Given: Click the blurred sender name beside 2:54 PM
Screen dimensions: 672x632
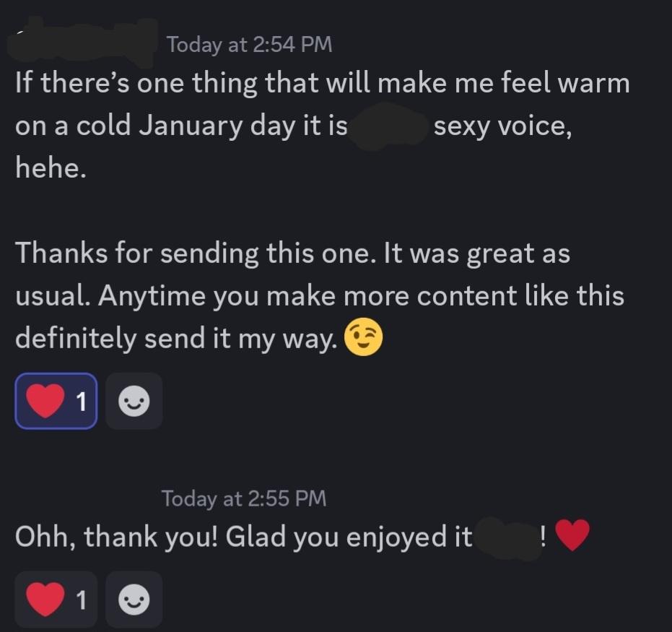Looking at the screenshot, I should click(x=83, y=41).
